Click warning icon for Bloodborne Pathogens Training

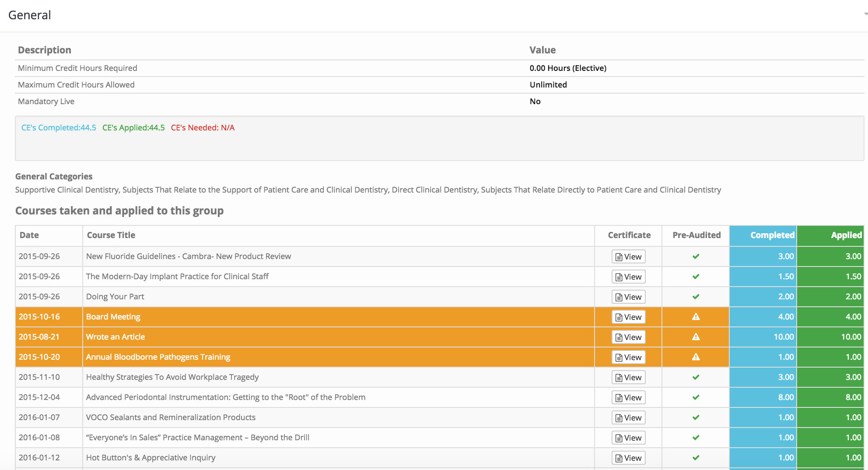coord(696,357)
